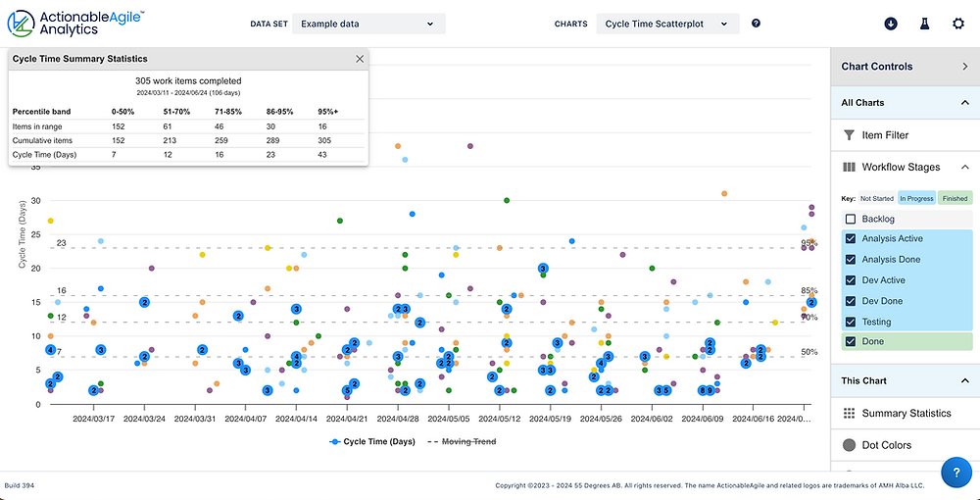This screenshot has height=500, width=980.
Task: Collapse the Workflow Stages section
Action: [964, 168]
